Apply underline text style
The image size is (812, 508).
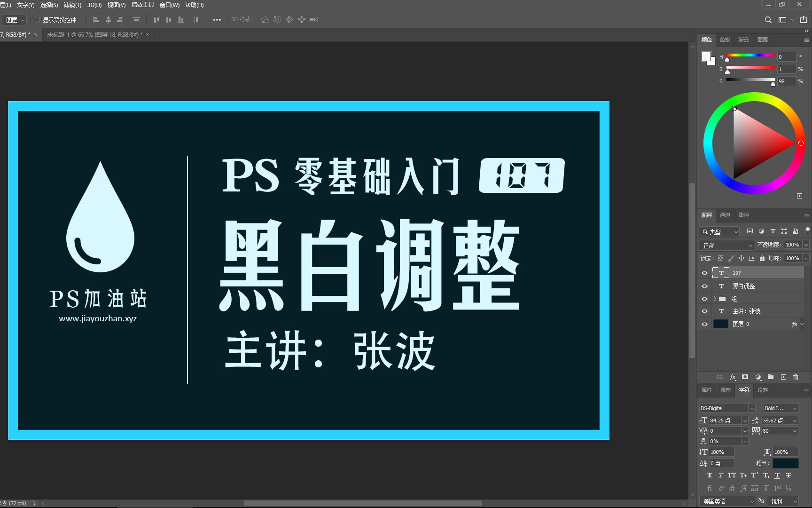tap(777, 476)
